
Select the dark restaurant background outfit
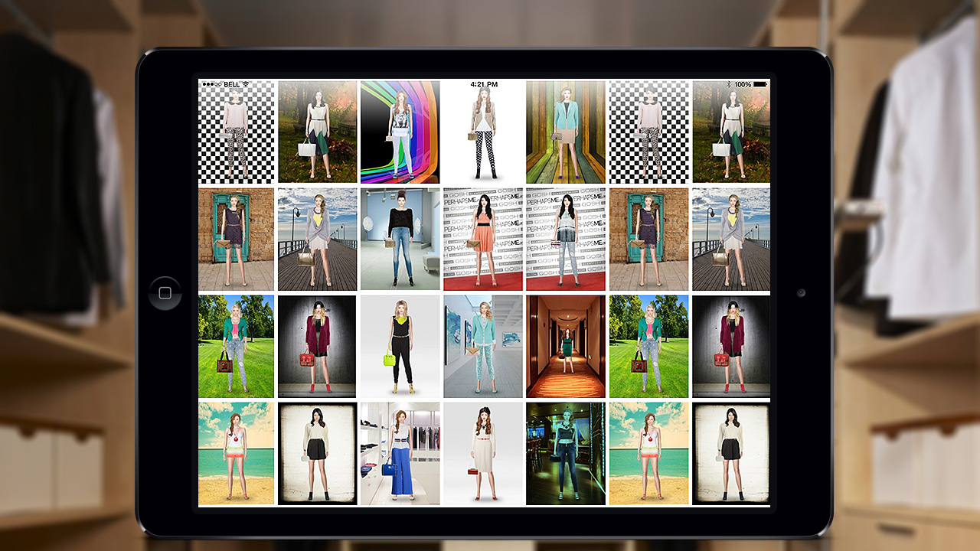click(565, 453)
